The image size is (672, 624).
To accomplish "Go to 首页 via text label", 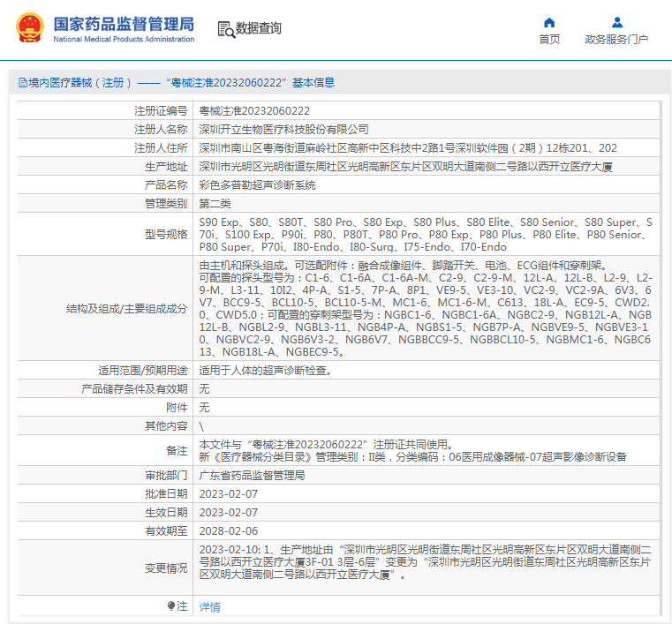I will [x=549, y=40].
